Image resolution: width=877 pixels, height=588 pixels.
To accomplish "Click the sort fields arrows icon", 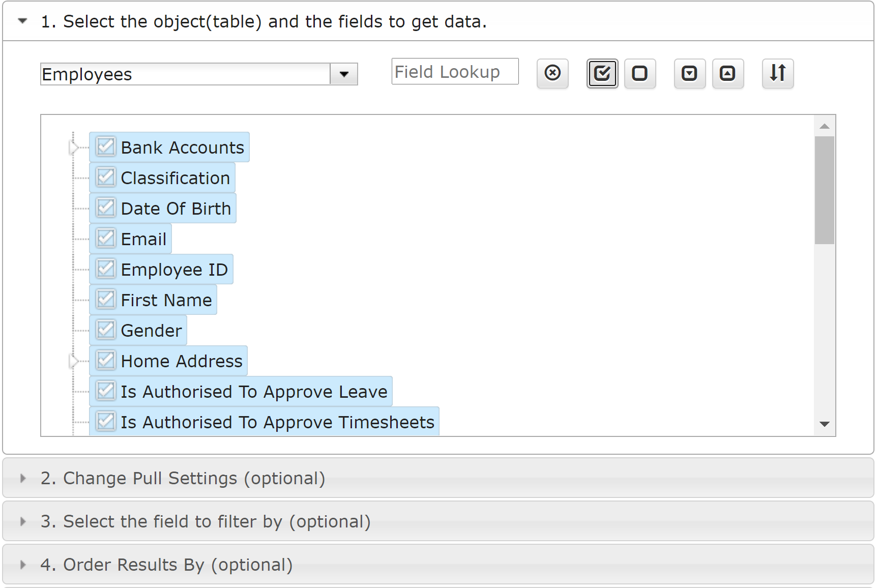I will pos(778,73).
